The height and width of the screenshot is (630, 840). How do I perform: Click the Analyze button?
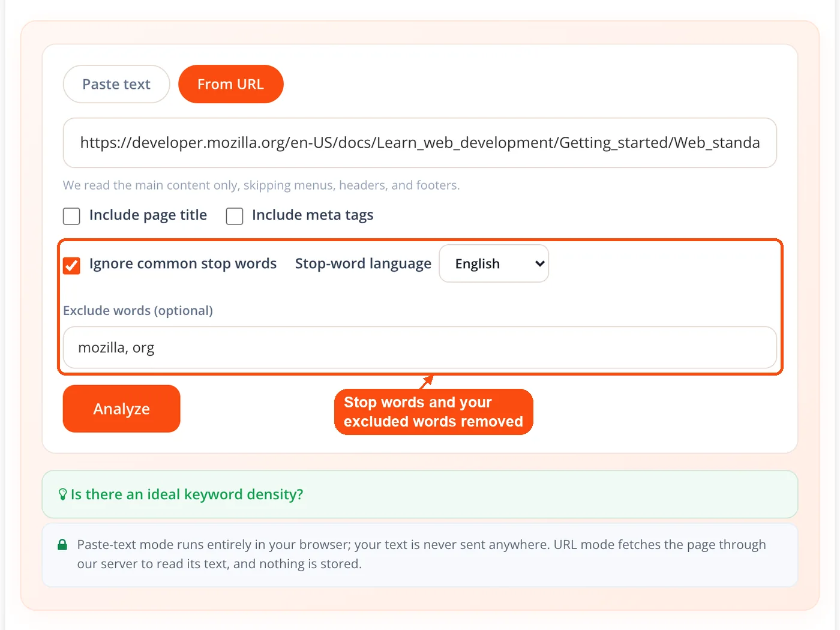point(121,409)
